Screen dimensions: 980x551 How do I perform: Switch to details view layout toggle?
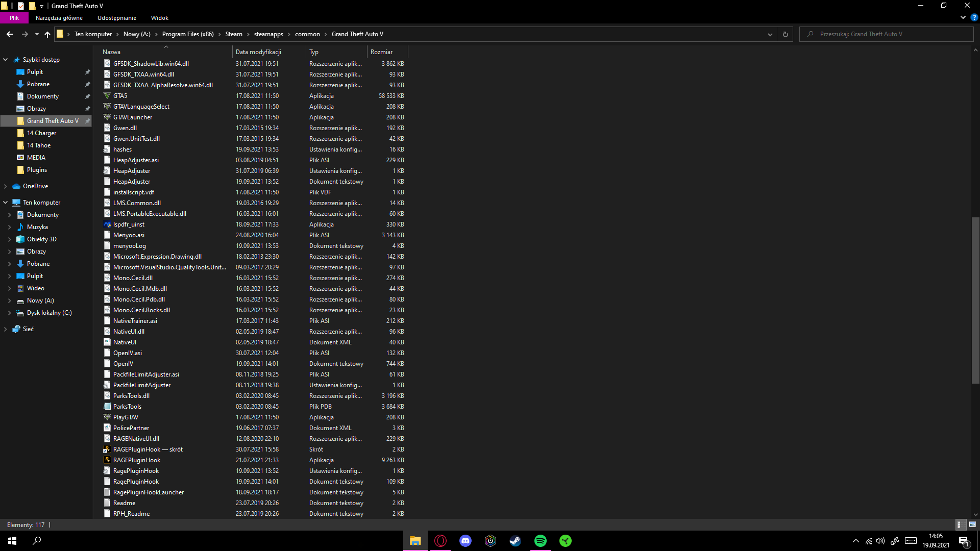pyautogui.click(x=959, y=524)
